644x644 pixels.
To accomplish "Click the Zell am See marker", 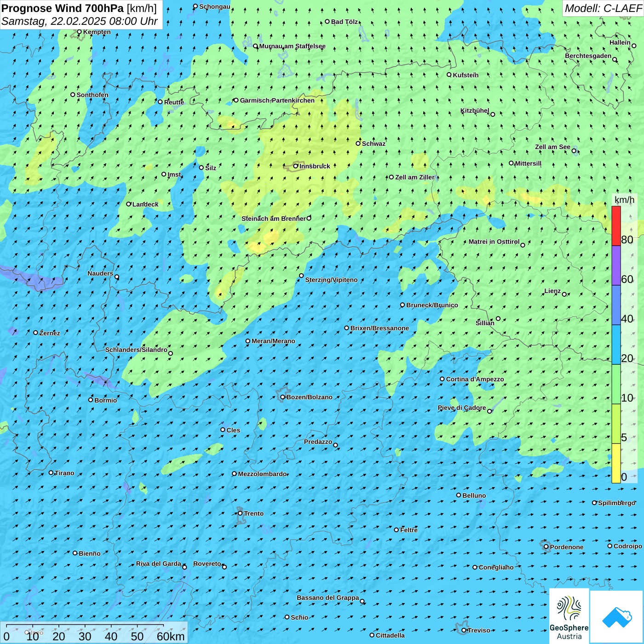I will coord(574,150).
